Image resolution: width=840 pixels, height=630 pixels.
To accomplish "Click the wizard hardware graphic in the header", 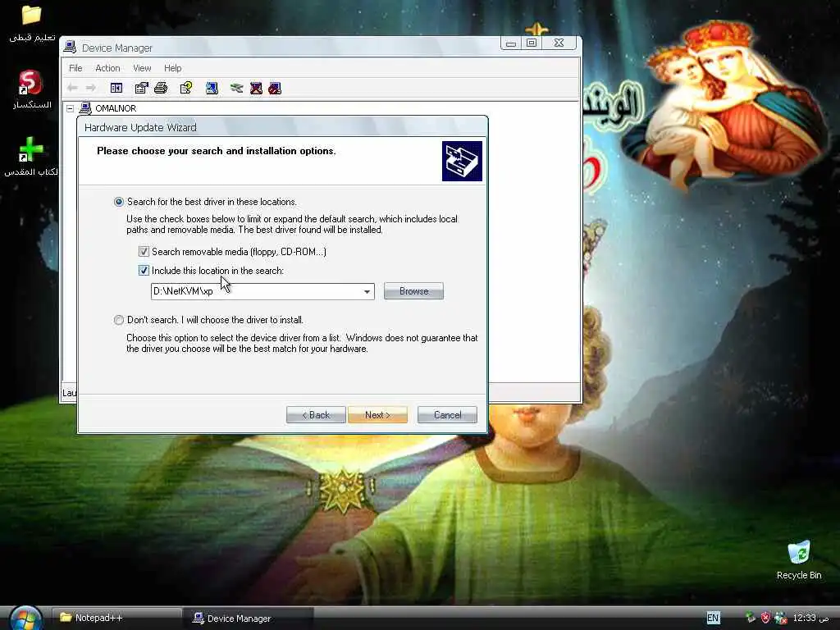I will [x=462, y=162].
